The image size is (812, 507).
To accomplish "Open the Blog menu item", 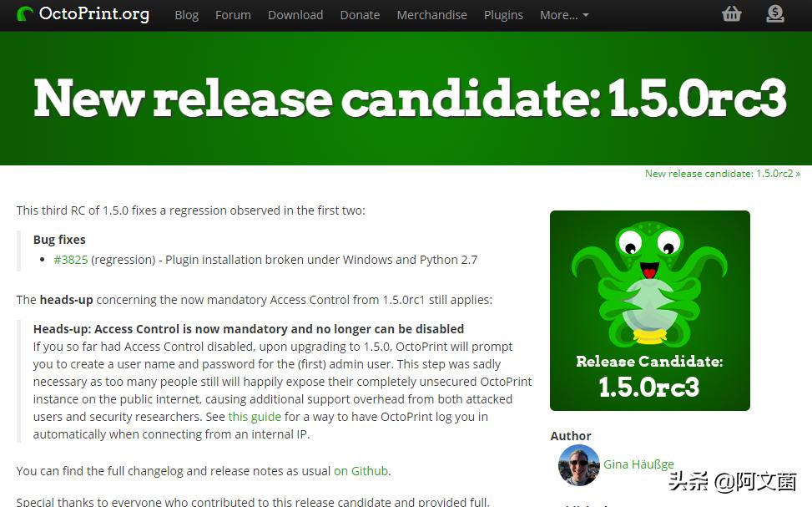I will pyautogui.click(x=186, y=16).
